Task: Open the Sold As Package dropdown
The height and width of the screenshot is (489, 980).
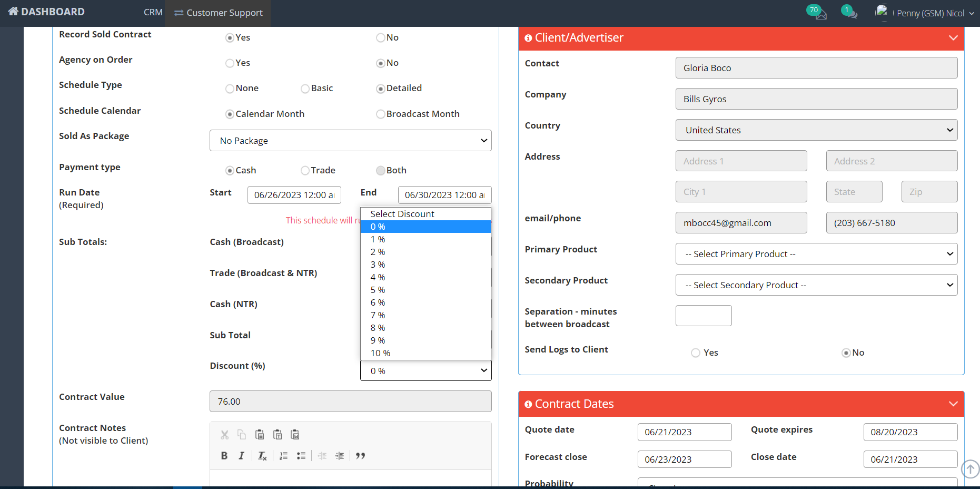Action: (351, 141)
